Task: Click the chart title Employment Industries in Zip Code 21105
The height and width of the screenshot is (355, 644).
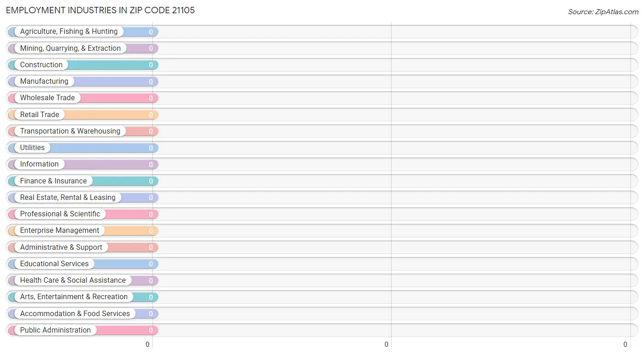Action: click(x=100, y=10)
